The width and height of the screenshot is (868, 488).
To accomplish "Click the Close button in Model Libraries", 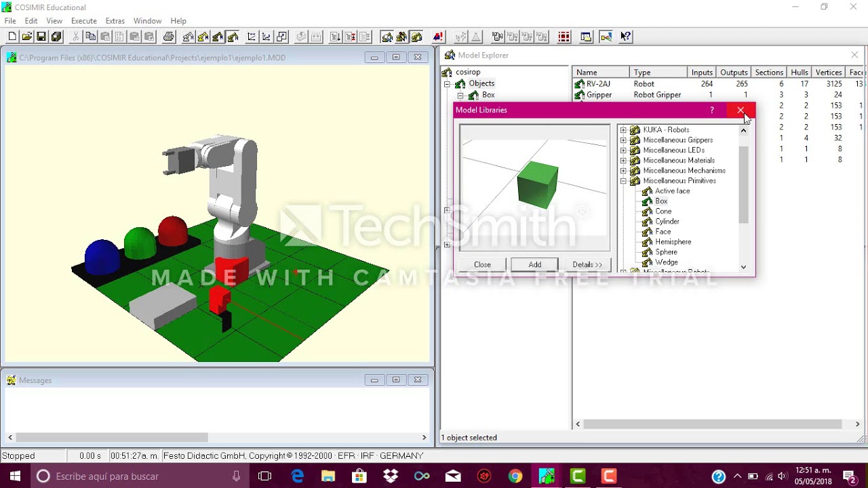I will tap(482, 264).
